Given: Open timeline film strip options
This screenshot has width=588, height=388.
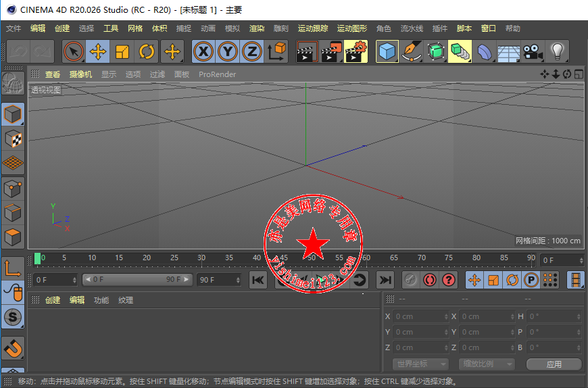Looking at the screenshot, I should tap(576, 280).
